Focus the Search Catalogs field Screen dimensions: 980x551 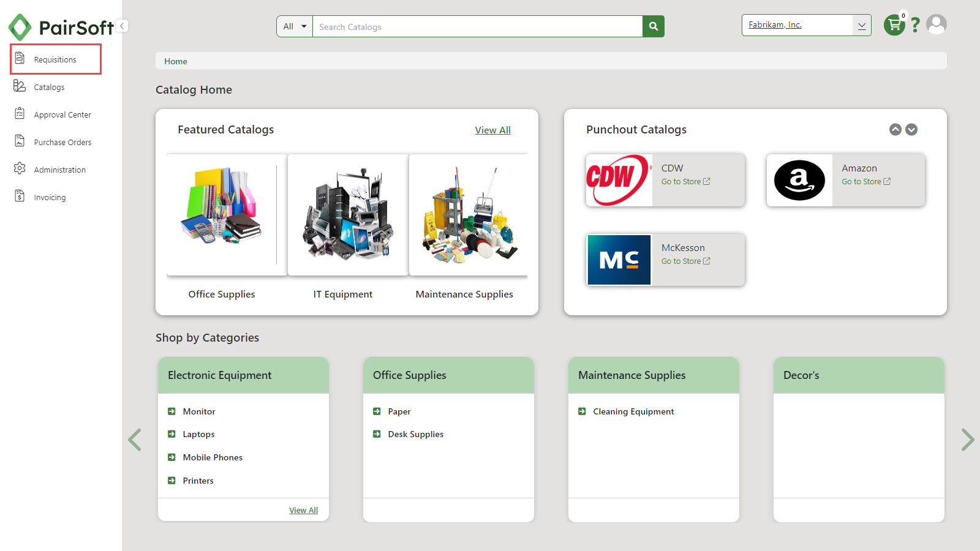[477, 26]
